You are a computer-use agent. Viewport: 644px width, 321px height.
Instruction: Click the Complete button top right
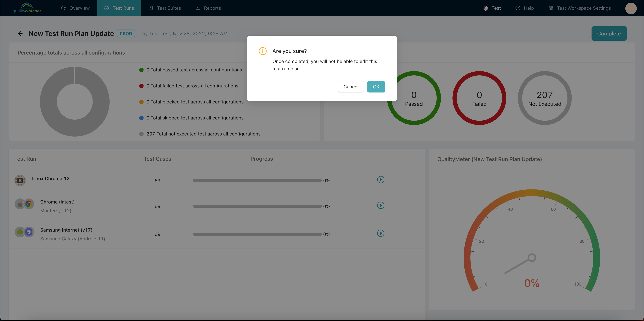(x=609, y=33)
